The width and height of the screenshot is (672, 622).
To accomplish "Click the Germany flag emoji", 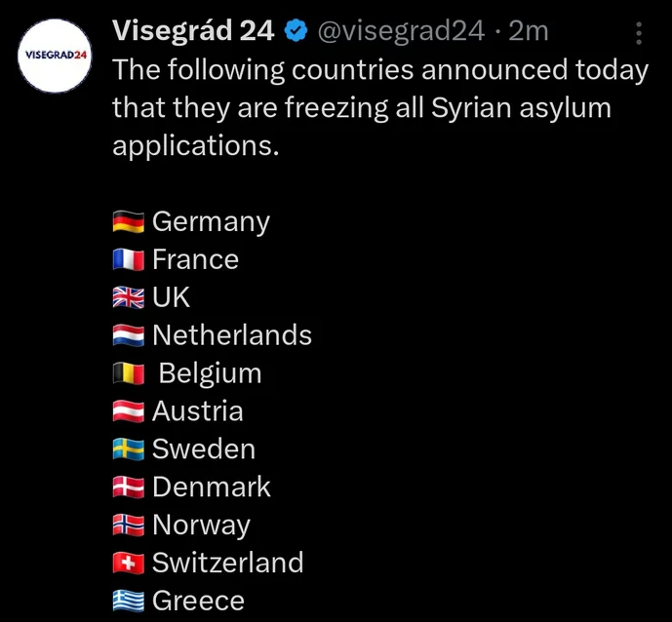I will point(129,222).
